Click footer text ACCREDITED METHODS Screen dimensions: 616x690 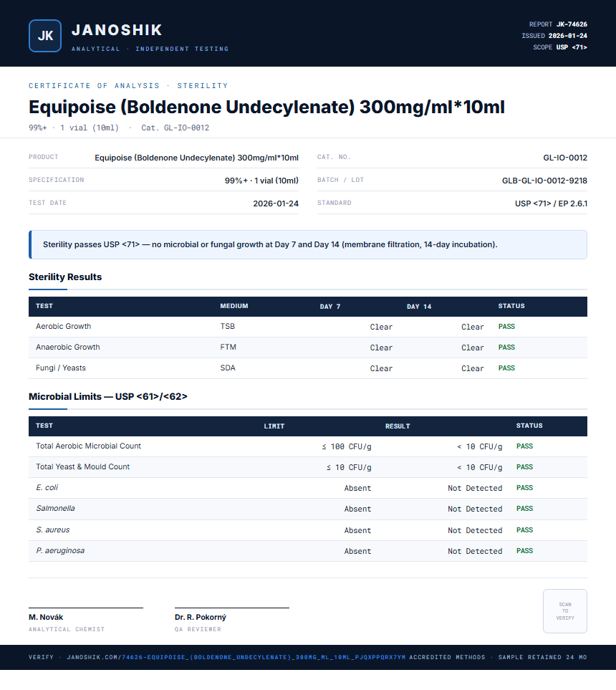[x=447, y=657]
